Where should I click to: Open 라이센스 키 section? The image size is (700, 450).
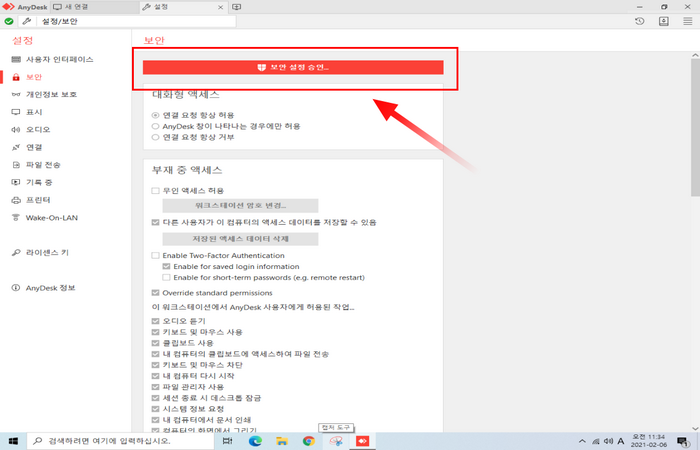[40, 253]
